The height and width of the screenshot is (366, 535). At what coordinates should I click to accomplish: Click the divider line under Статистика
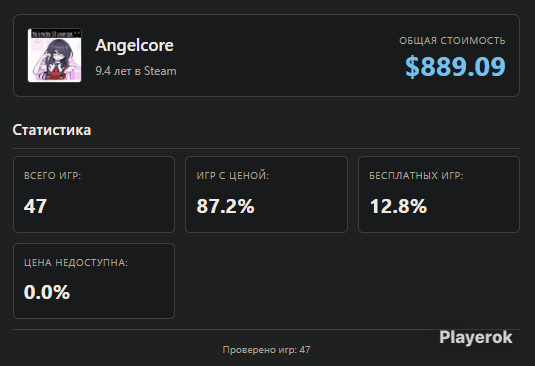click(266, 148)
